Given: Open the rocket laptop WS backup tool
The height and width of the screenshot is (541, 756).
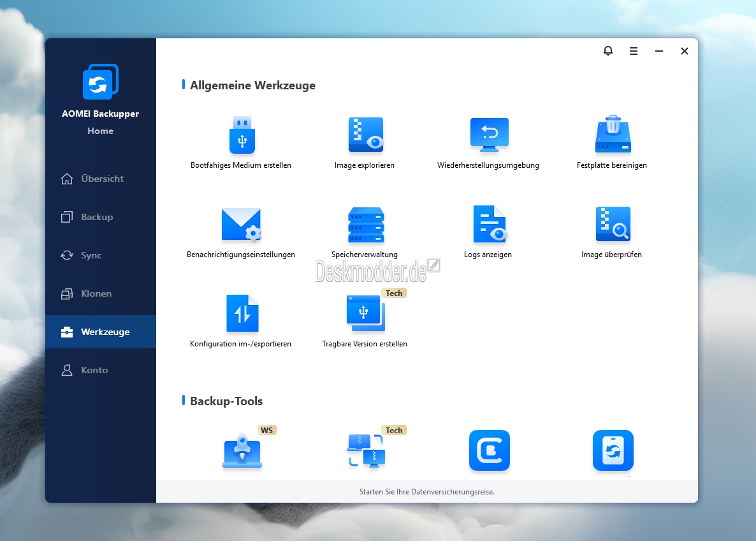Looking at the screenshot, I should click(x=242, y=452).
